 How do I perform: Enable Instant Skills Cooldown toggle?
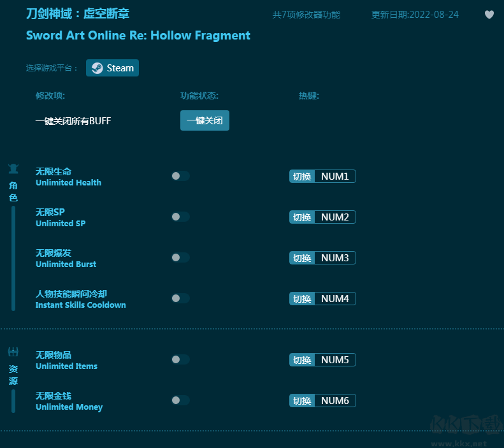point(180,299)
